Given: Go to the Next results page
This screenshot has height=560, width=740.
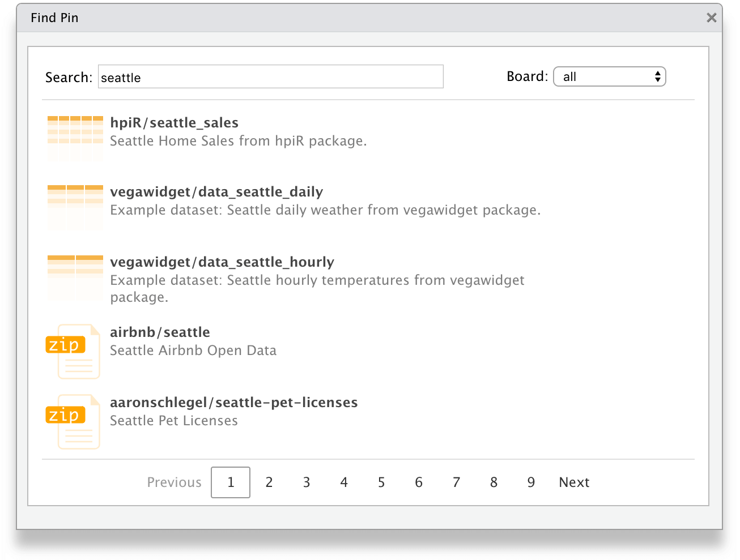Looking at the screenshot, I should coord(574,482).
